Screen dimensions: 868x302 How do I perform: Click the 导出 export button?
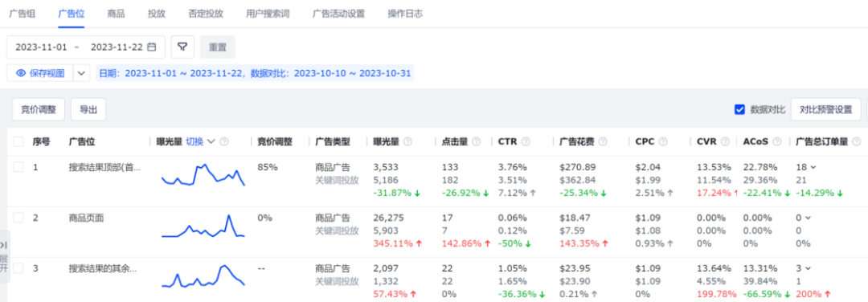tap(88, 109)
